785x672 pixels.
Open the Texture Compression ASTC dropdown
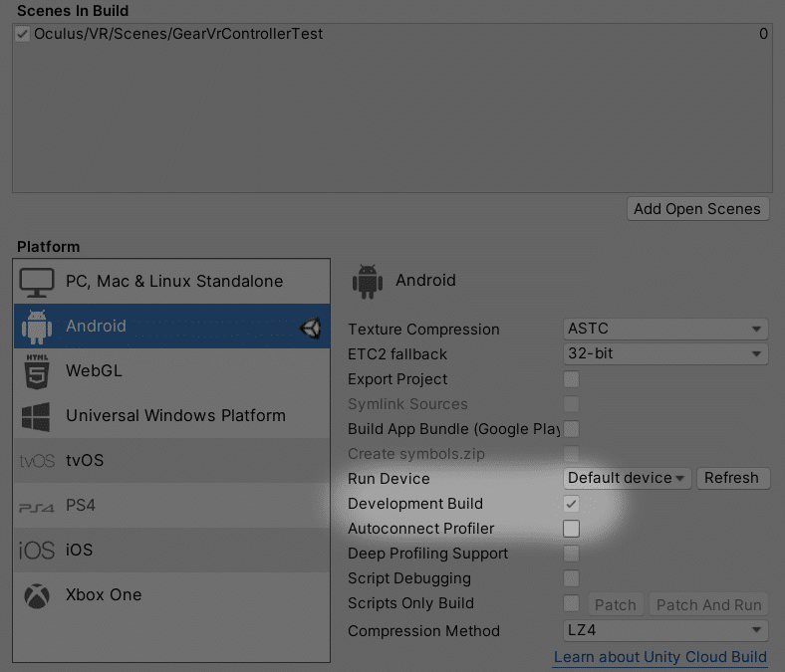tap(665, 330)
